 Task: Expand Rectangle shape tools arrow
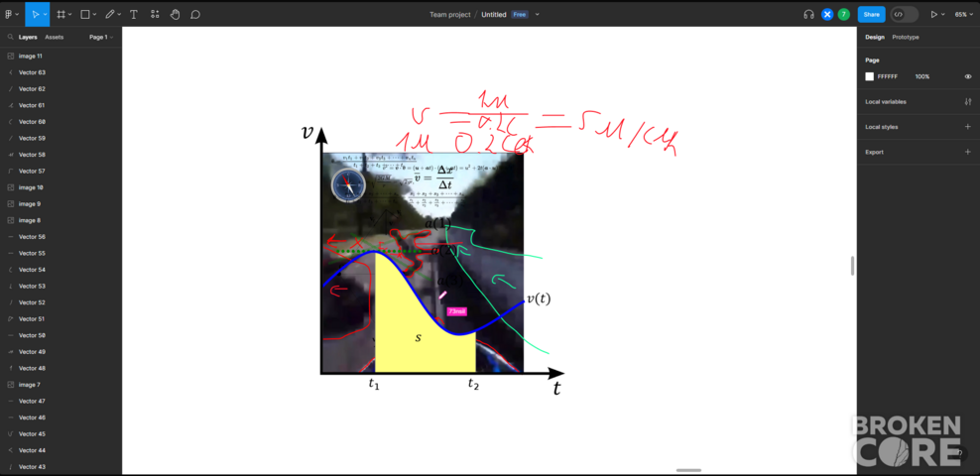[x=94, y=14]
